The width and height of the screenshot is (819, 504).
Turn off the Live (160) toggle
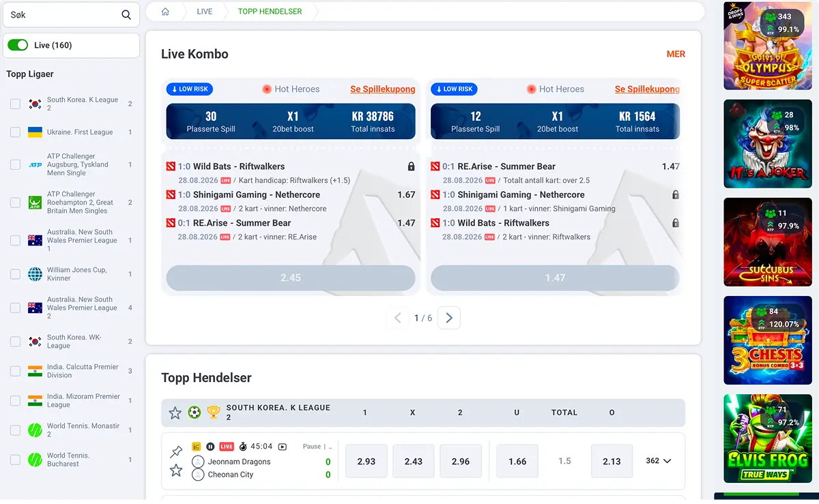click(x=18, y=46)
